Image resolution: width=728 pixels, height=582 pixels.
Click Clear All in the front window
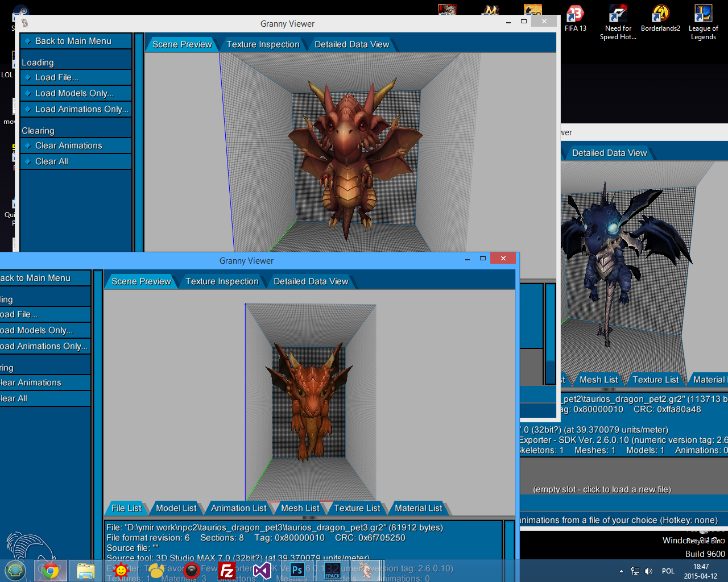[45, 398]
